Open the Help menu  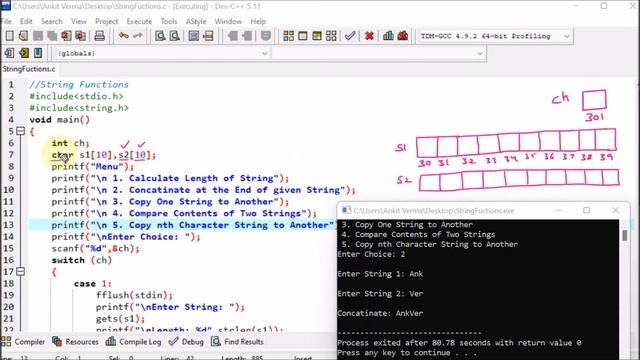coord(258,21)
